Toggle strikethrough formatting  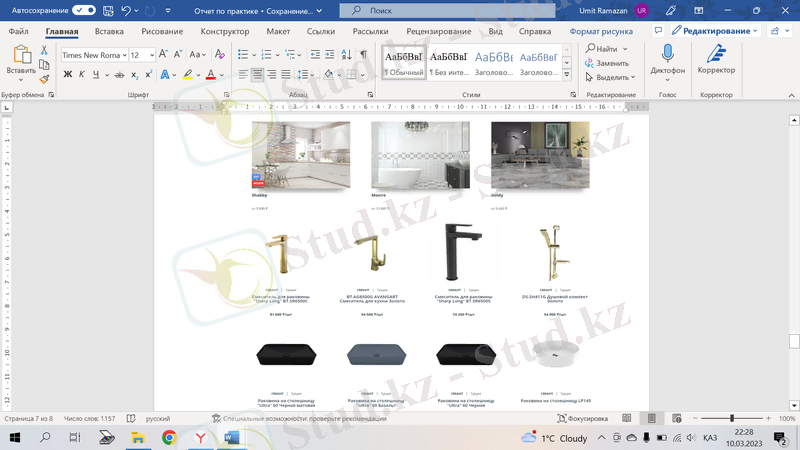119,75
